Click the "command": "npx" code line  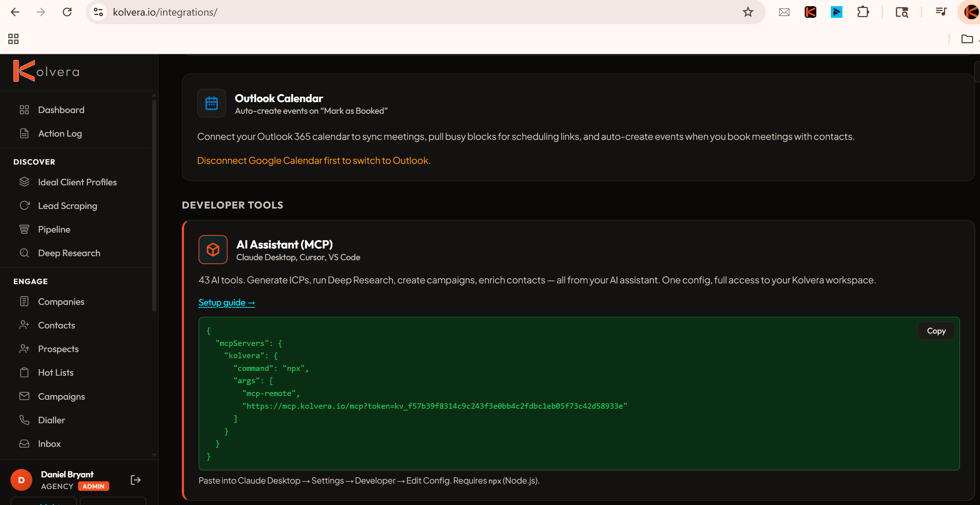point(271,368)
